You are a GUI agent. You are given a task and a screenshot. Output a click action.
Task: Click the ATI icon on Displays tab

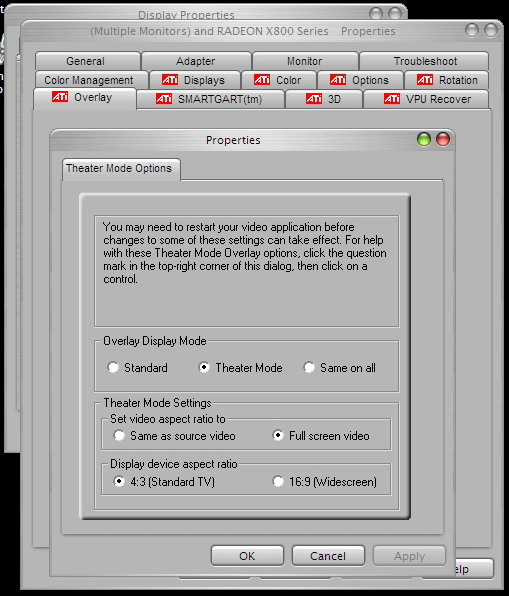coord(170,80)
